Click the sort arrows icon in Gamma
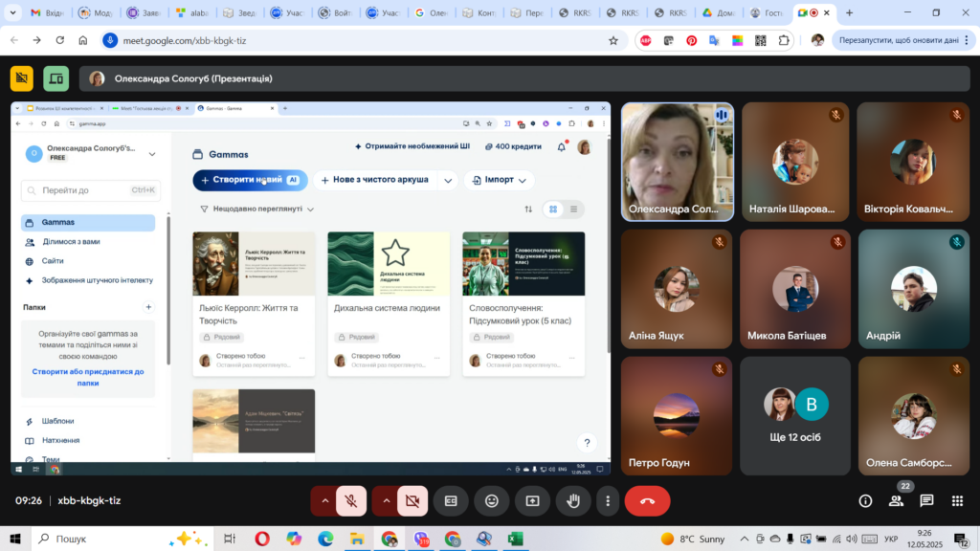Screen dimensions: 980x551 coord(528,209)
